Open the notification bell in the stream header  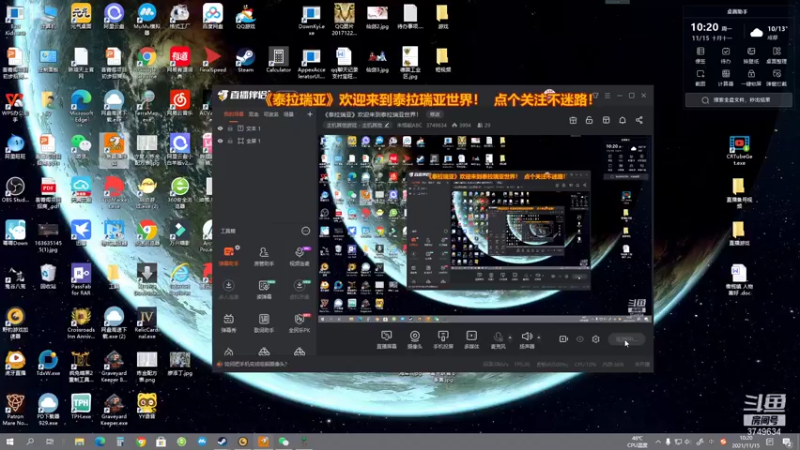tap(622, 120)
